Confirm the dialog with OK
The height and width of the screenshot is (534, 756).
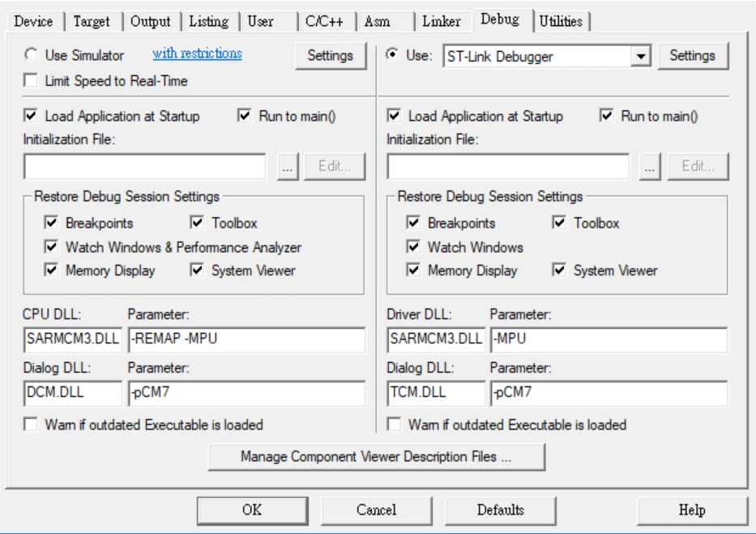pyautogui.click(x=252, y=510)
